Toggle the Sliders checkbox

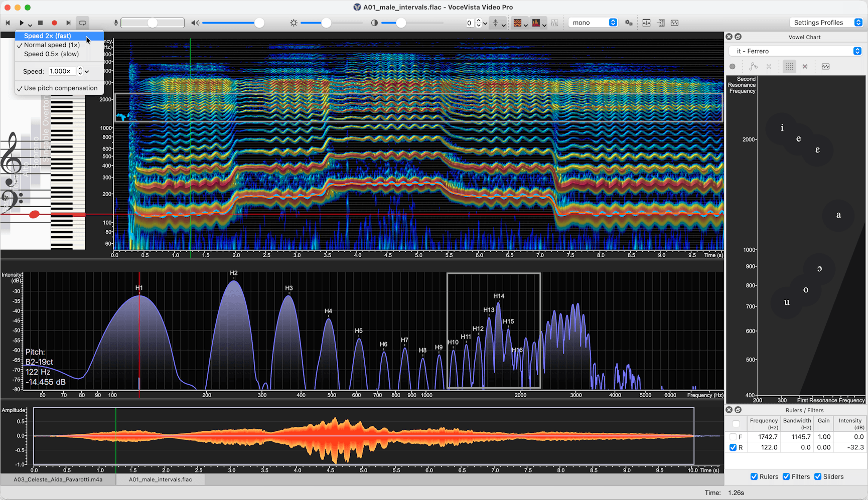pos(818,476)
